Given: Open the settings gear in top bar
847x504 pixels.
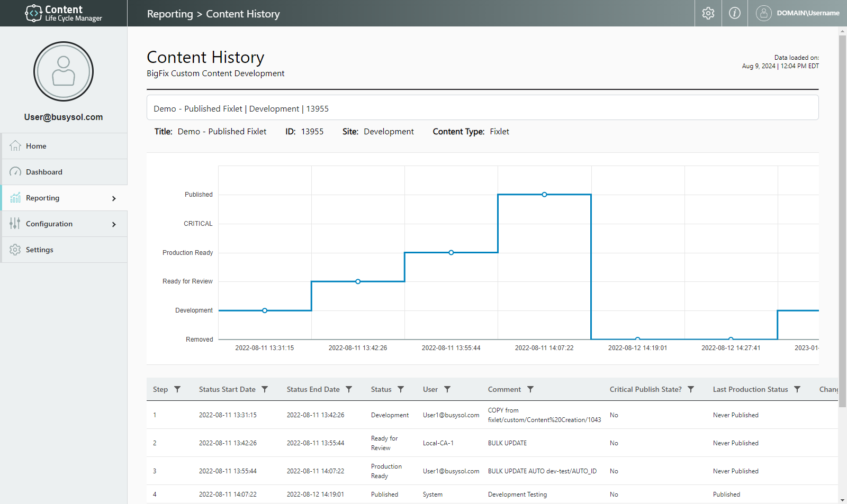Looking at the screenshot, I should (708, 13).
